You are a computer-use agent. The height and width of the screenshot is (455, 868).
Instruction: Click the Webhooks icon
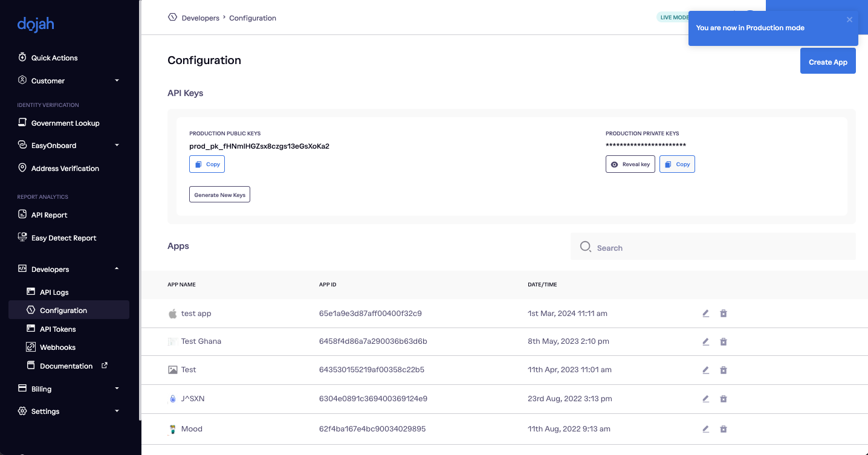coord(31,347)
